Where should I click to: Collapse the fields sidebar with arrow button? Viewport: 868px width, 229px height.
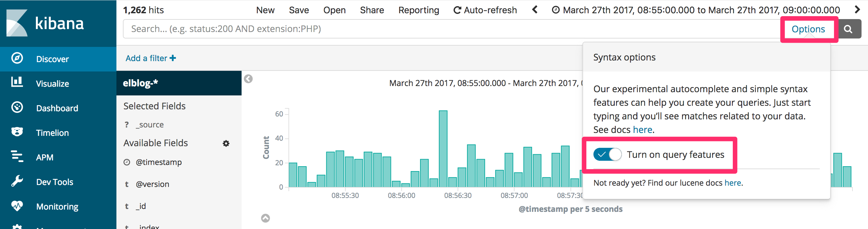(248, 79)
